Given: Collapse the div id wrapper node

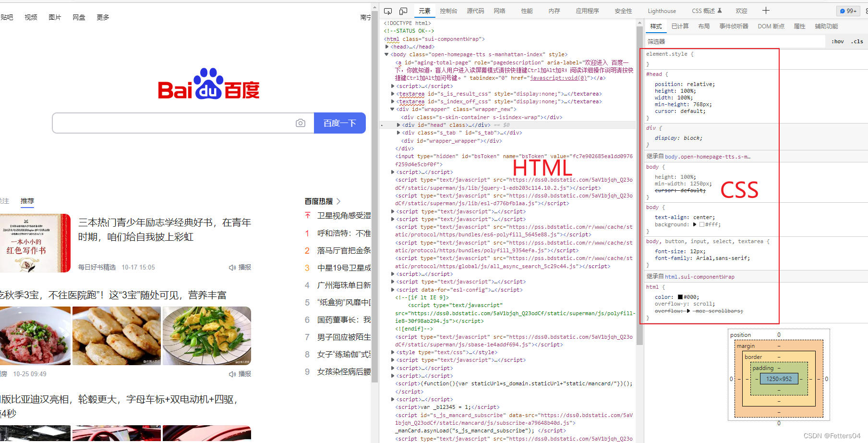Looking at the screenshot, I should tap(392, 109).
